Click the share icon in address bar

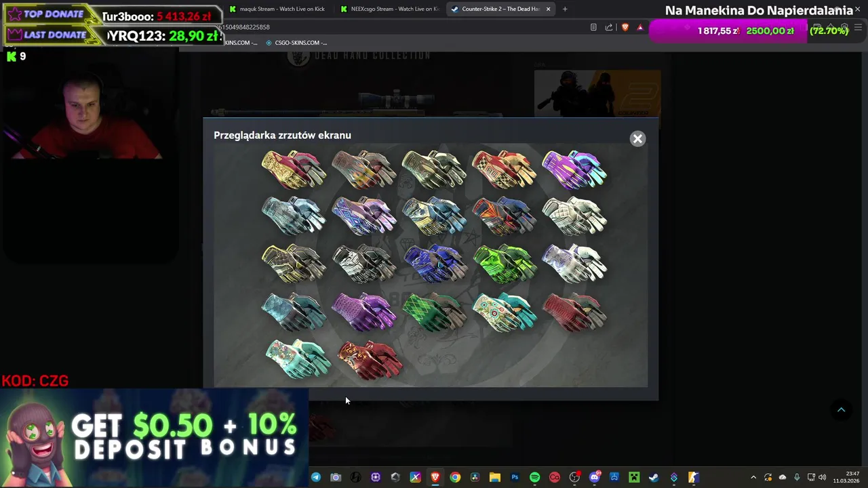click(x=609, y=27)
